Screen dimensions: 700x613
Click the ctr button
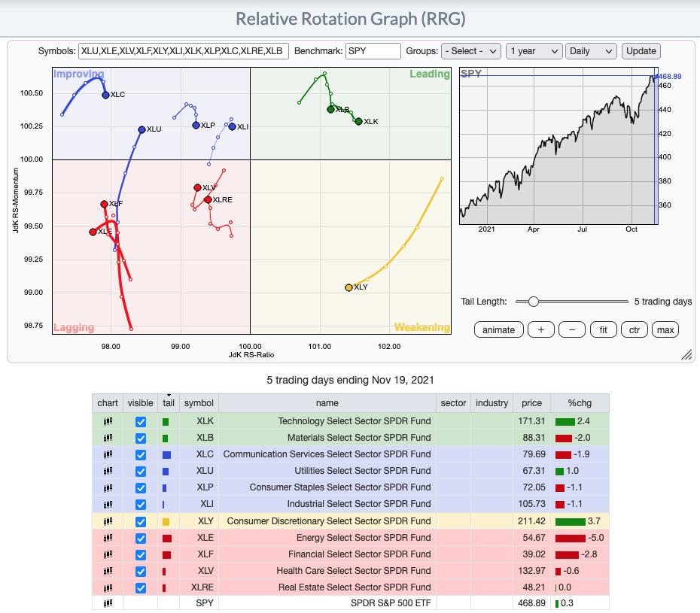point(635,329)
